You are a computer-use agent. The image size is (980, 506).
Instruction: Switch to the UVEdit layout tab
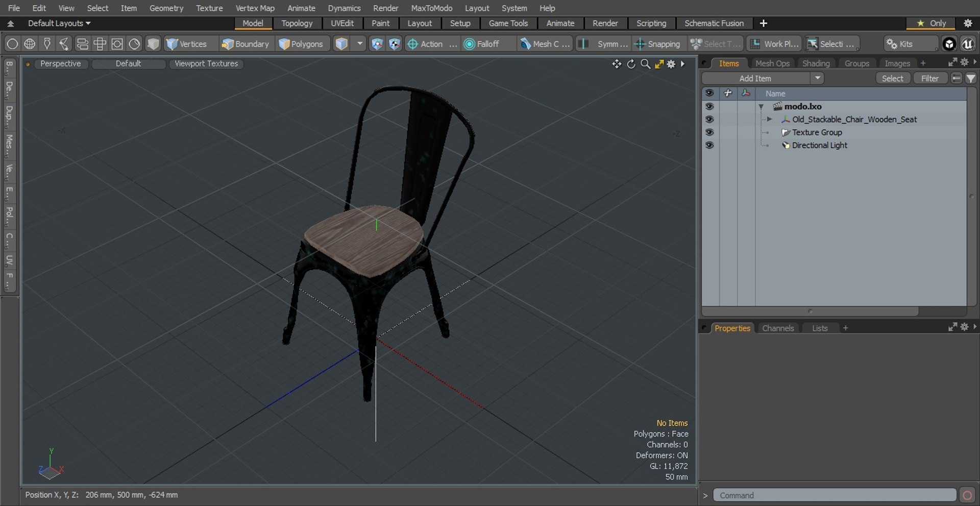342,23
